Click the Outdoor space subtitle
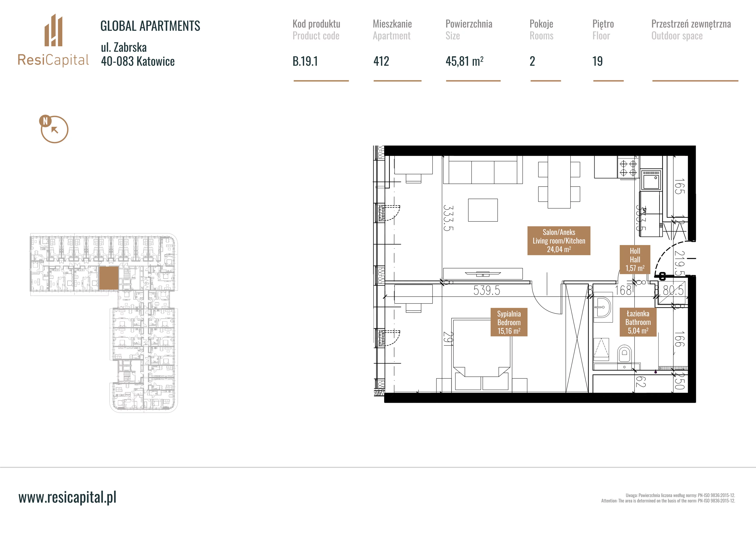 click(x=677, y=36)
